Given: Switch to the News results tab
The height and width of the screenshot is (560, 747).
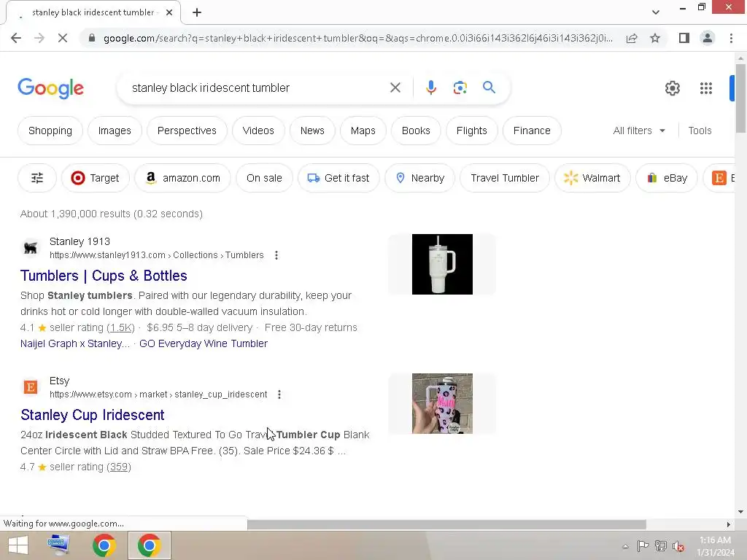Looking at the screenshot, I should tap(312, 131).
